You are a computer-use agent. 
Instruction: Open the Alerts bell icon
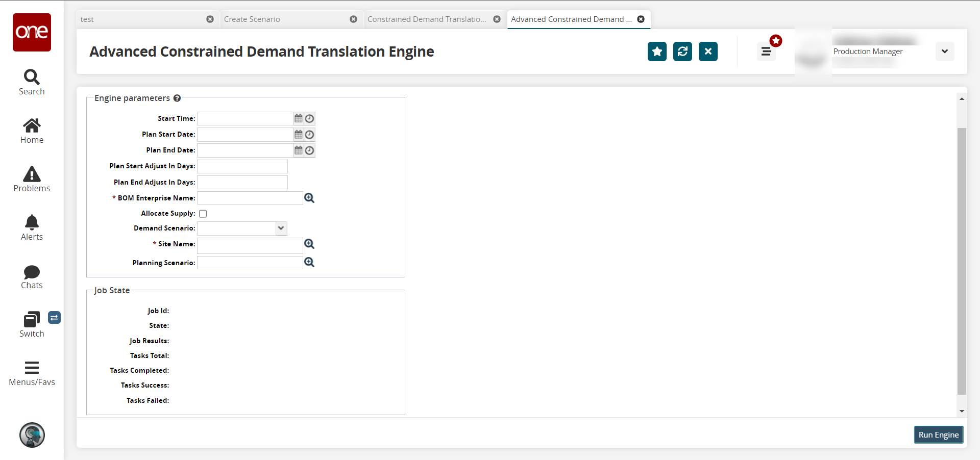(x=32, y=222)
